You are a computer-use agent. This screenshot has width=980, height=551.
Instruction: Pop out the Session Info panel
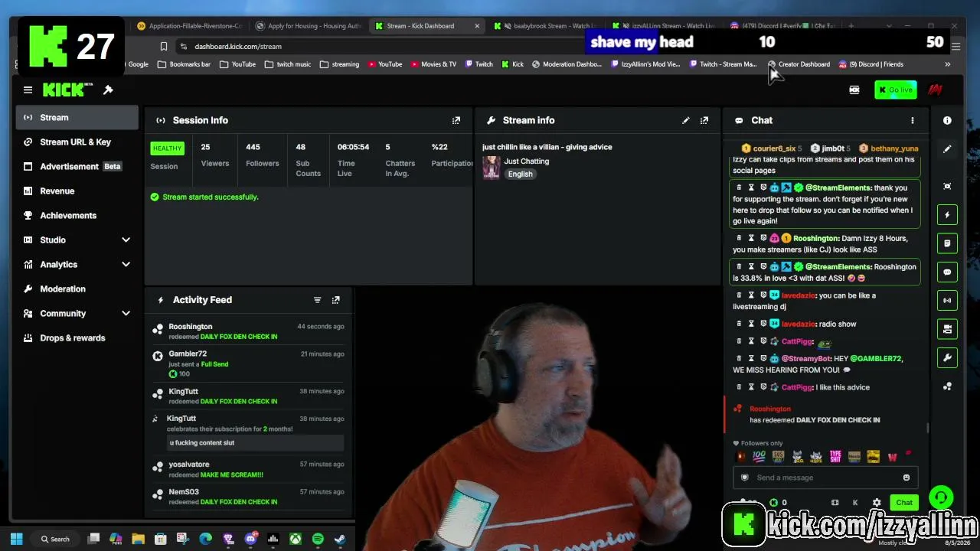pos(456,120)
